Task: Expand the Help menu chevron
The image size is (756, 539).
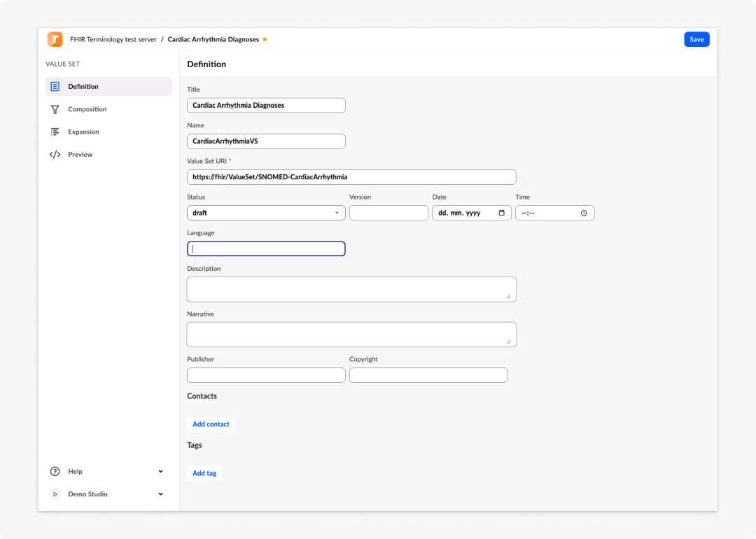Action: 160,472
